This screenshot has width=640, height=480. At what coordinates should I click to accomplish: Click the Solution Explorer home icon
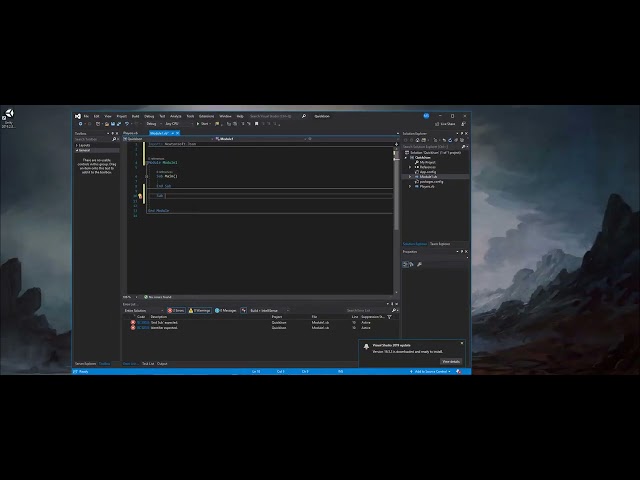pos(417,140)
